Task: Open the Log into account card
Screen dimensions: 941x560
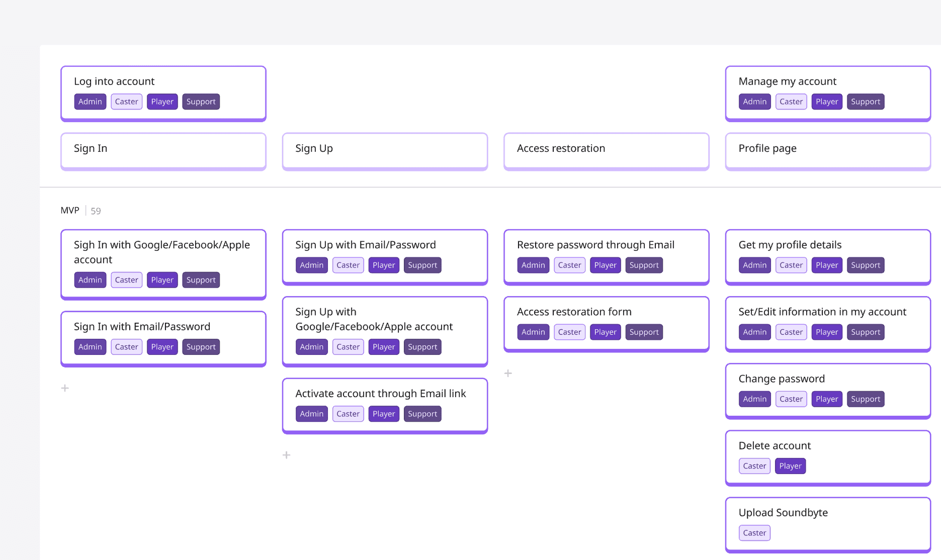Action: [x=163, y=94]
